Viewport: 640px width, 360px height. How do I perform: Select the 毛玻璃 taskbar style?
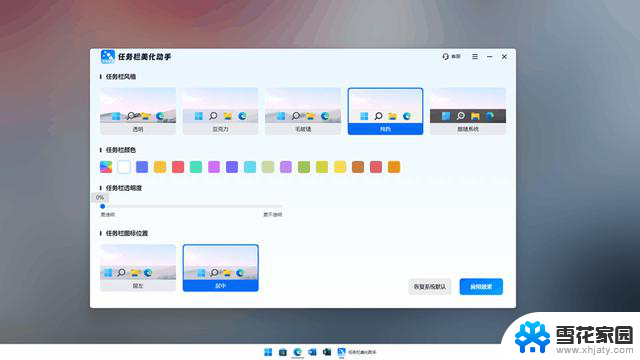303,111
